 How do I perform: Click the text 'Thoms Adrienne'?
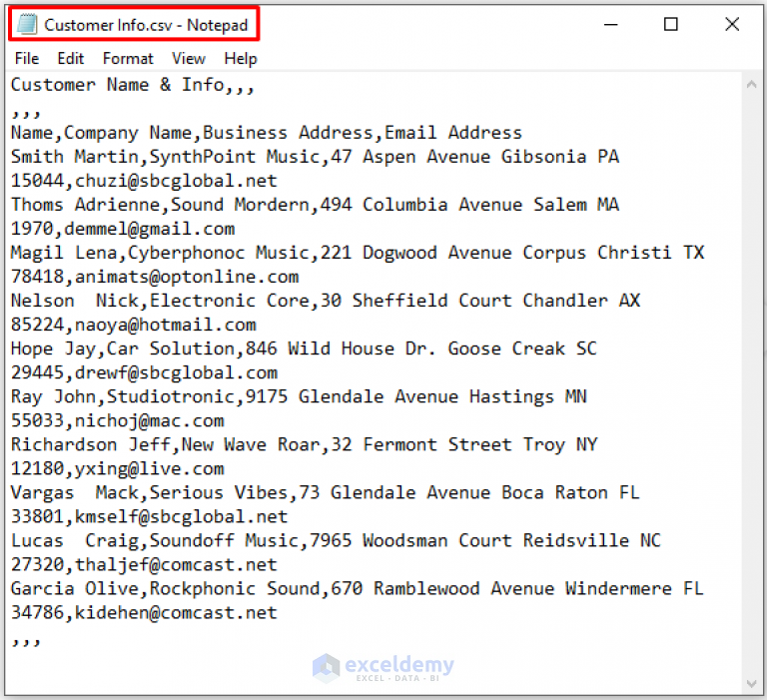coord(86,205)
